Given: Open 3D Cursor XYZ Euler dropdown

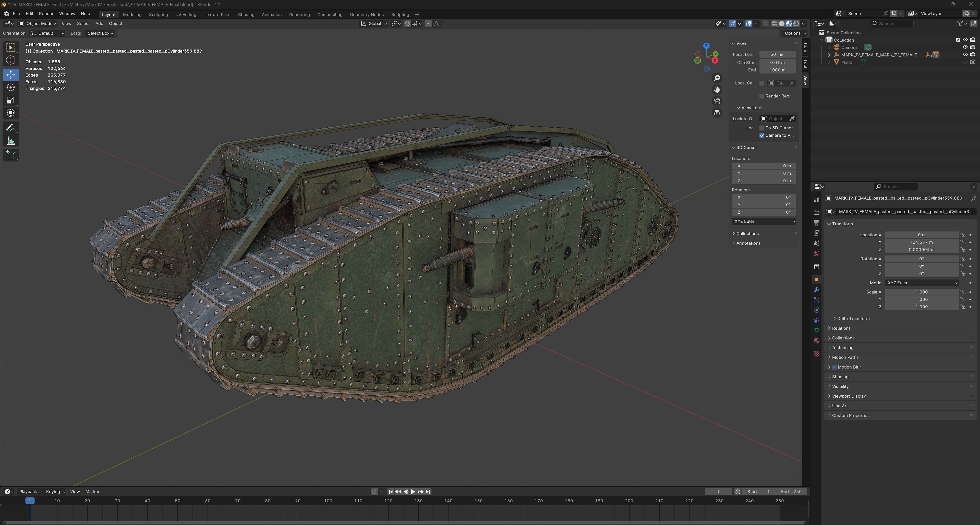Looking at the screenshot, I should 764,222.
